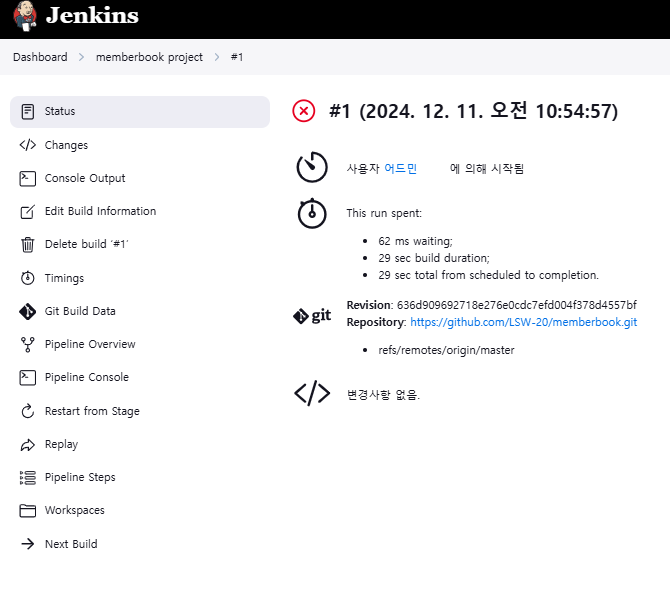Open memberbook project breadcrumb

(149, 57)
